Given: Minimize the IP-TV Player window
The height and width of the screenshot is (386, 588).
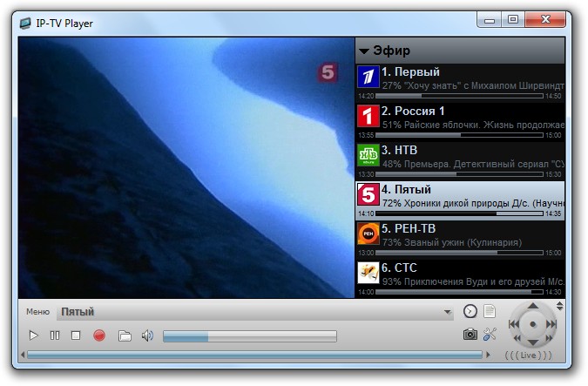Looking at the screenshot, I should pos(490,20).
